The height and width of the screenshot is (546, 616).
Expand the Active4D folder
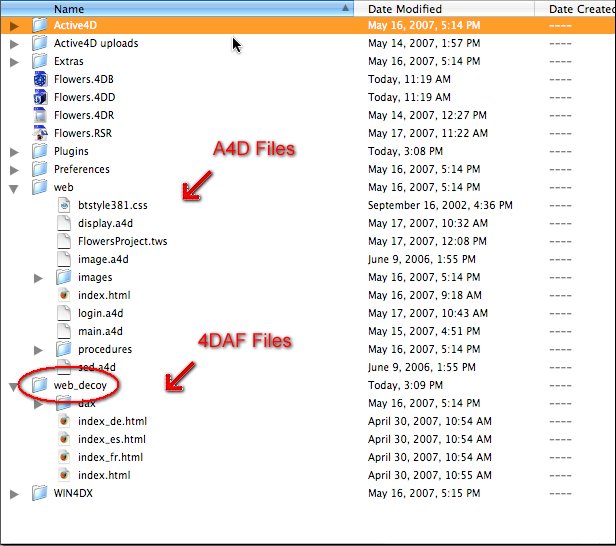point(14,25)
